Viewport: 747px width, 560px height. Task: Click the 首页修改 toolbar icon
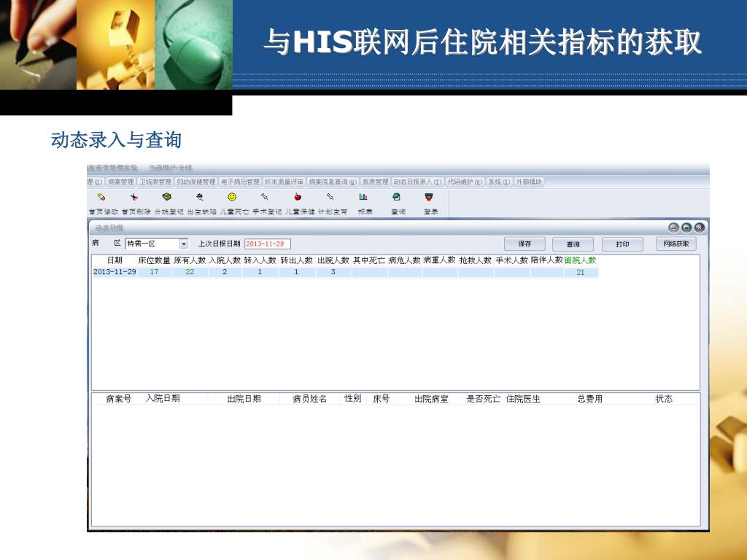pyautogui.click(x=102, y=198)
